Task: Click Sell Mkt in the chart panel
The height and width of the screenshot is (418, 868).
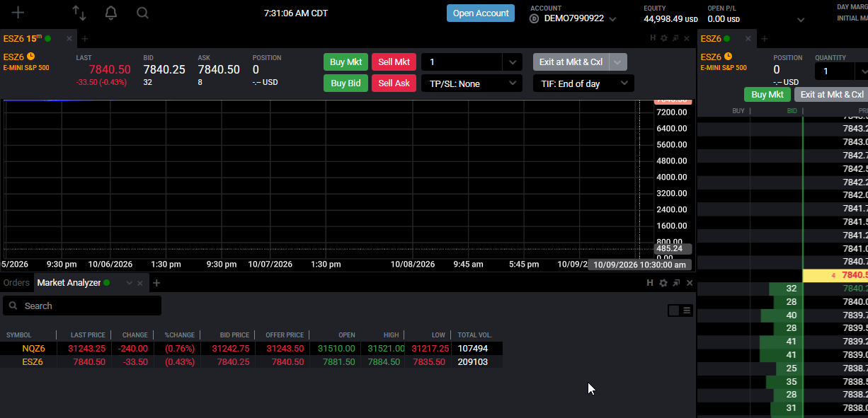Action: 394,62
